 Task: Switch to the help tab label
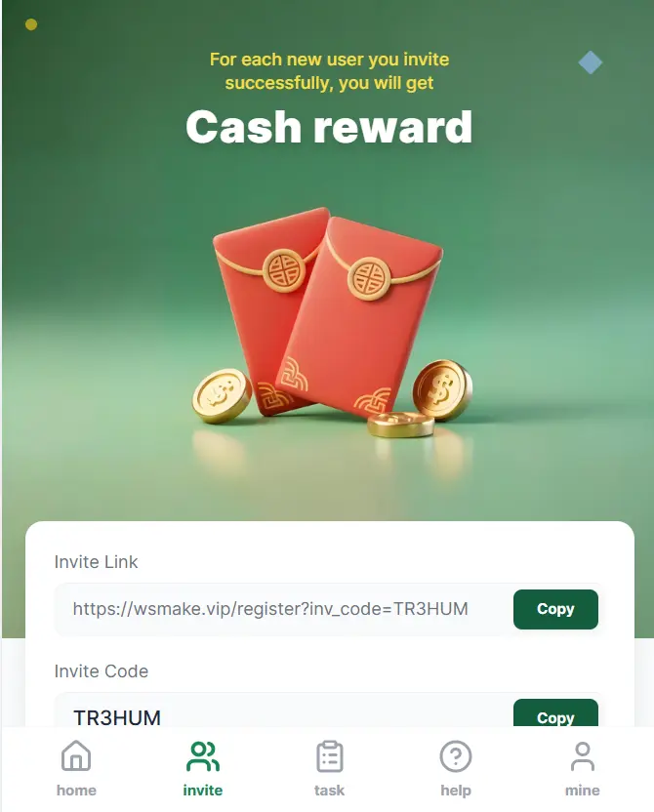(456, 791)
